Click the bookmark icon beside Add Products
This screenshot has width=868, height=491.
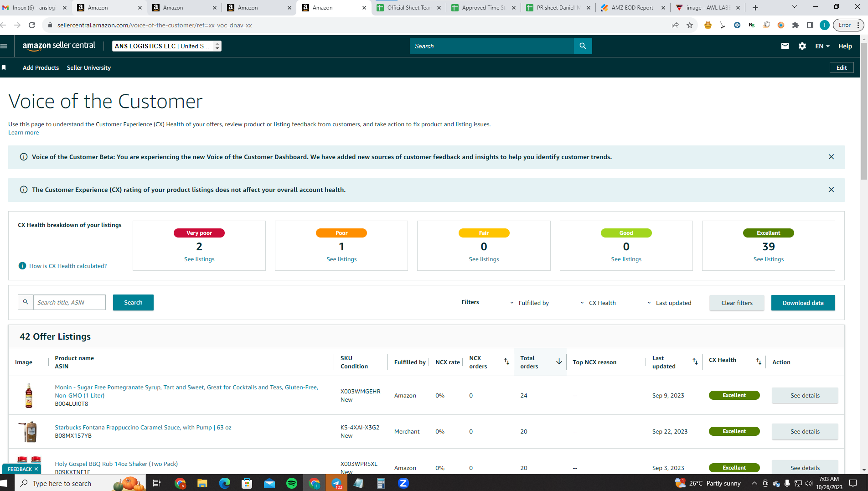point(4,67)
